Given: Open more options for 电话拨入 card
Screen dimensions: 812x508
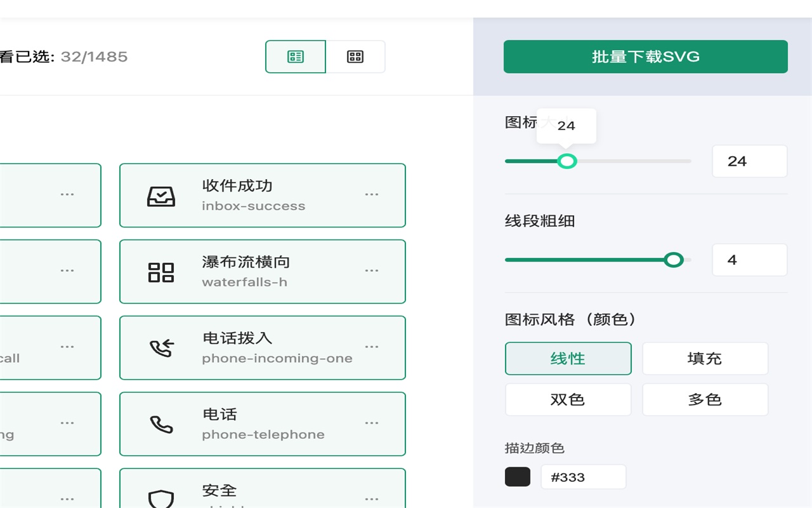Looking at the screenshot, I should coord(372,347).
